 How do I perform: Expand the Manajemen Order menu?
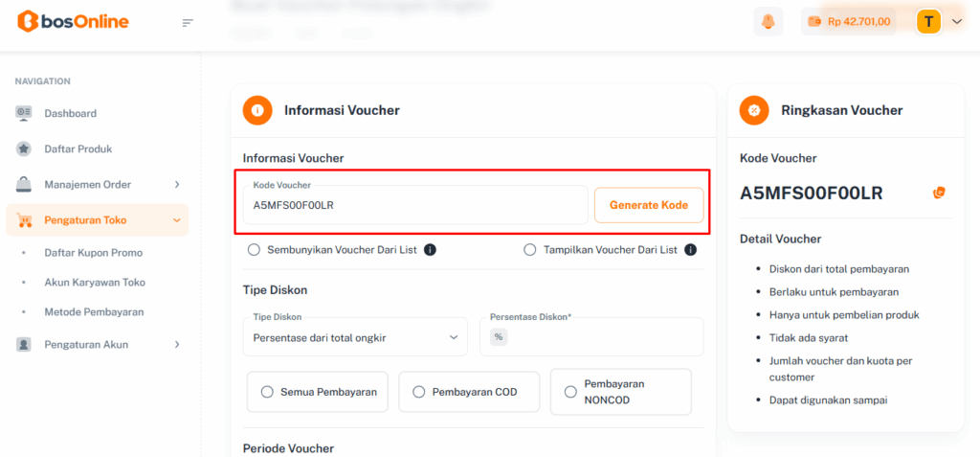click(x=97, y=184)
